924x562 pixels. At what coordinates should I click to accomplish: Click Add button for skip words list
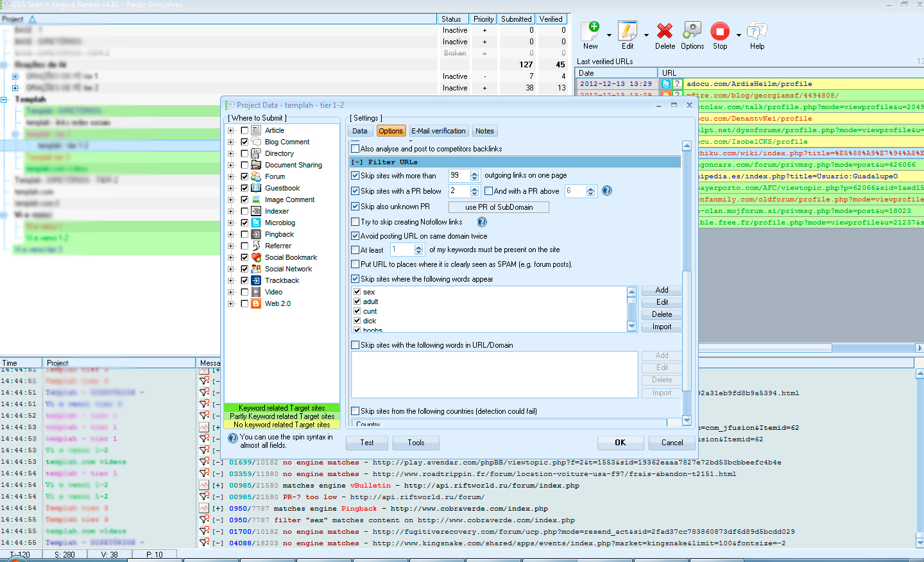tap(662, 290)
